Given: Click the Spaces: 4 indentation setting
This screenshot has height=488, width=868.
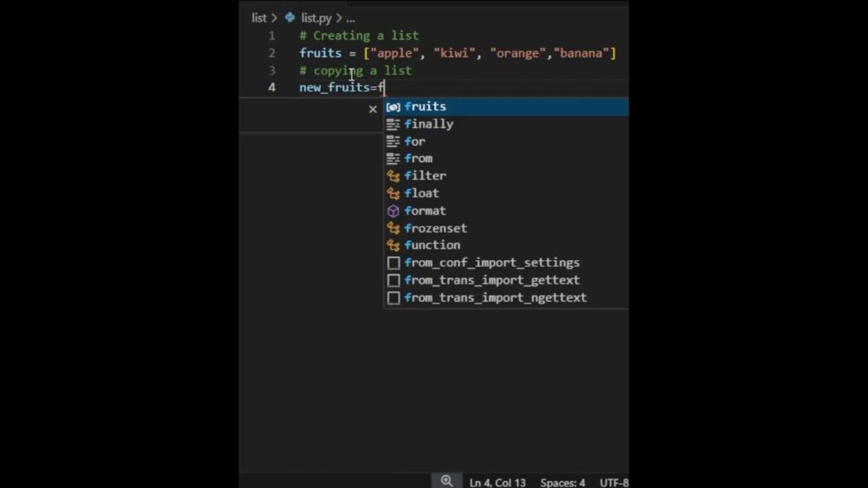Looking at the screenshot, I should (x=563, y=481).
